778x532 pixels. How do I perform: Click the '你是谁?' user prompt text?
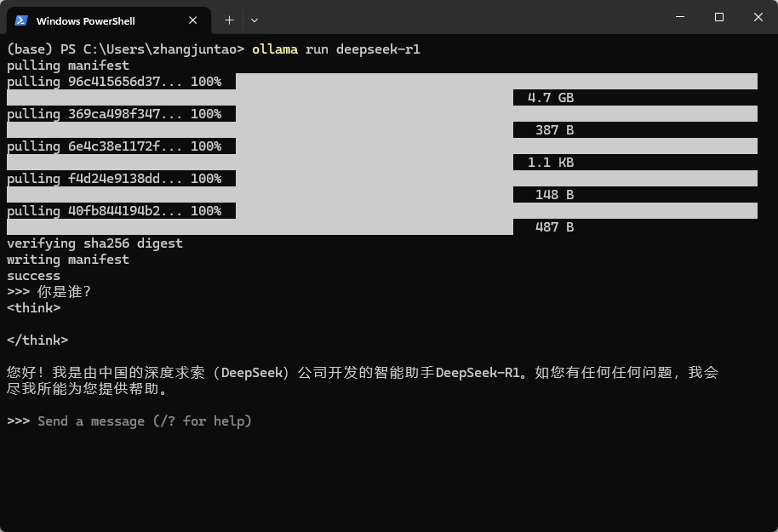[65, 292]
